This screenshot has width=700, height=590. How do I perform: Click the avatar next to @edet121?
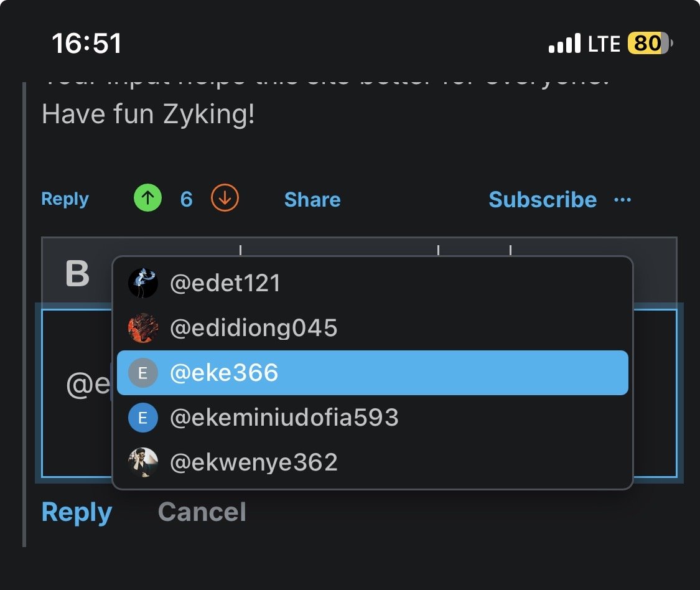tap(143, 283)
